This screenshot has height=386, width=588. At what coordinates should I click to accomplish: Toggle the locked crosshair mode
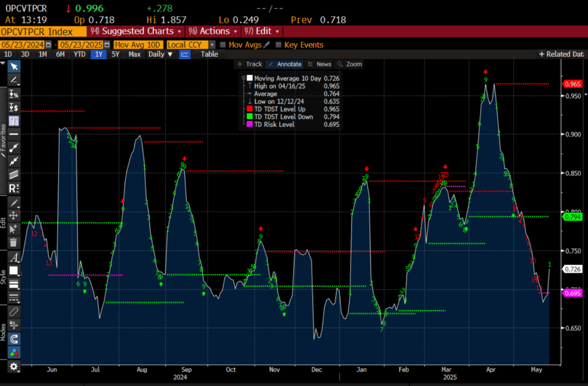pos(14,325)
